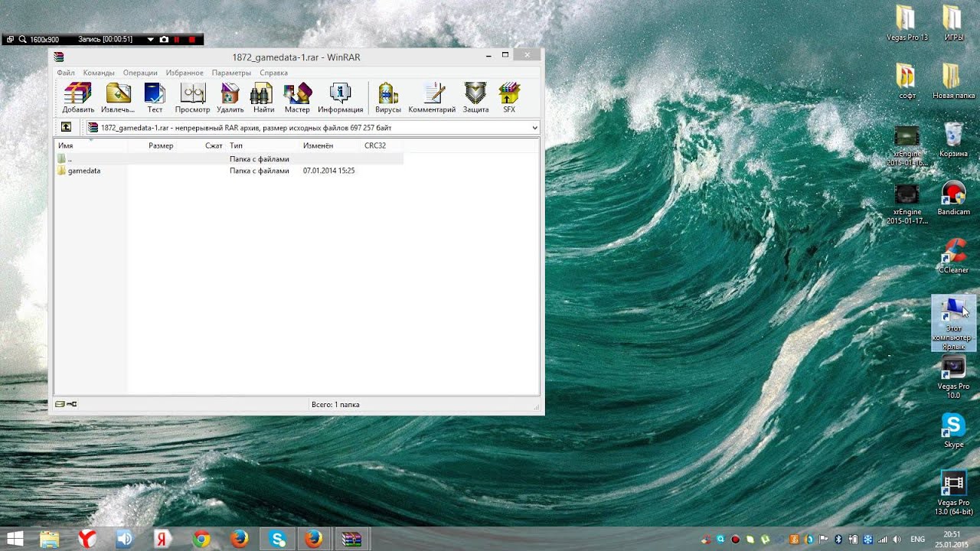Click the Удалить (Delete) toolbar icon

point(230,97)
